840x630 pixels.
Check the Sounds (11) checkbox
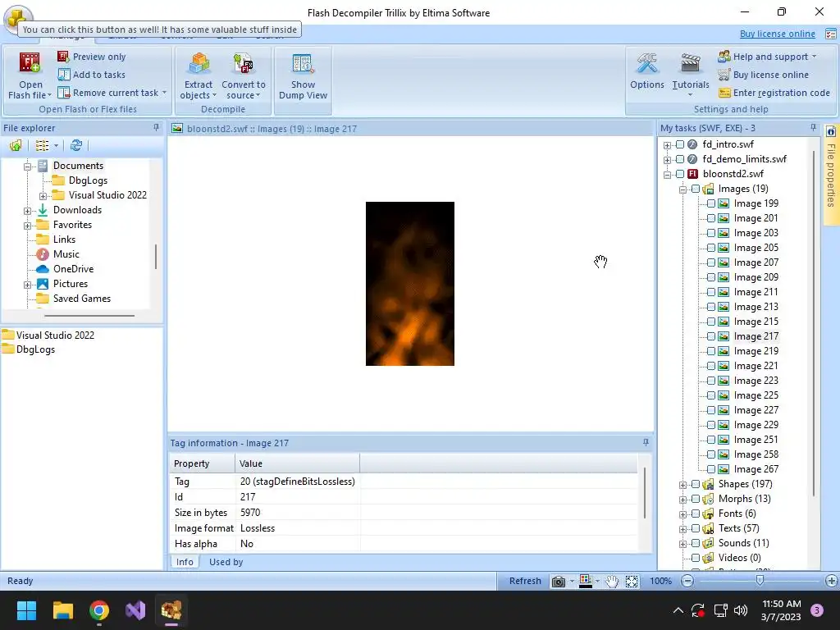(x=696, y=543)
